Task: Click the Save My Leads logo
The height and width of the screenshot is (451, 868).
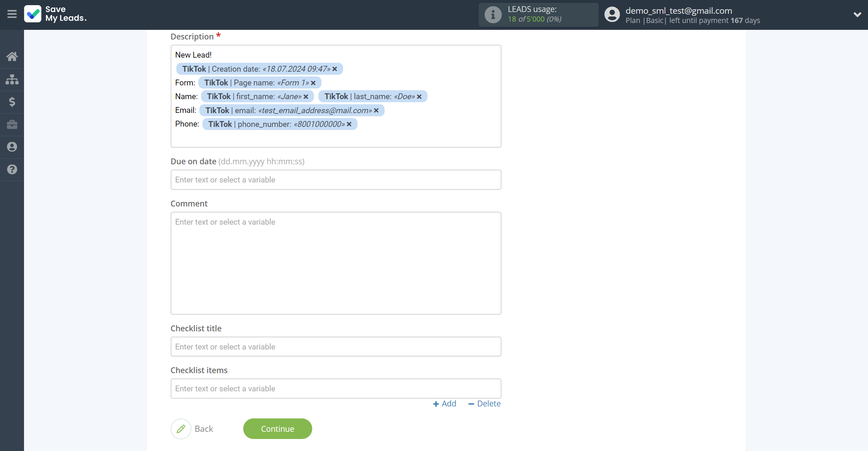Action: click(55, 14)
